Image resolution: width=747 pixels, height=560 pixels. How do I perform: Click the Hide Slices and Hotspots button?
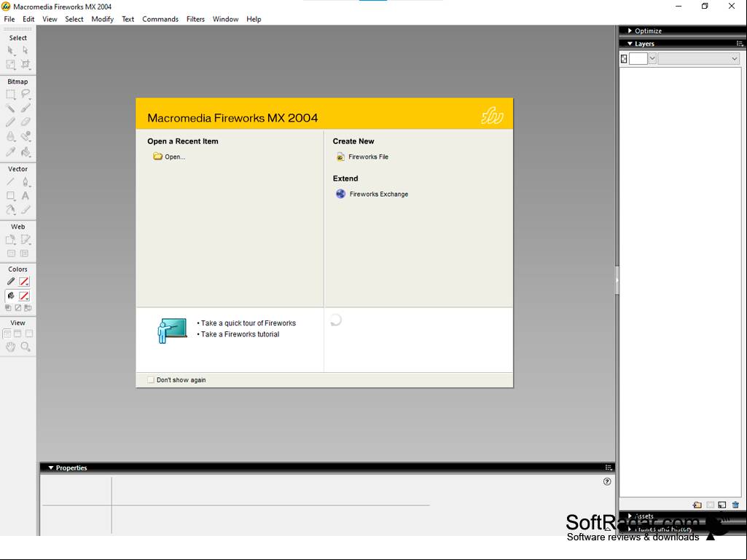tap(11, 253)
